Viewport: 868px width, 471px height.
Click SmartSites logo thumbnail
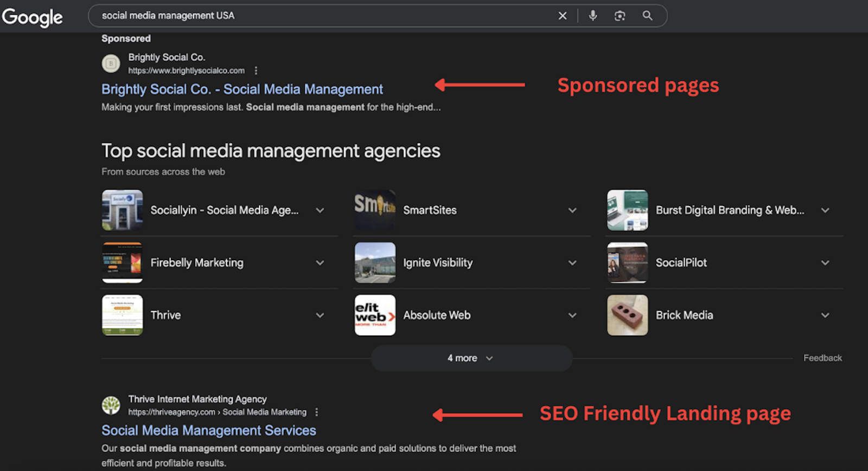[375, 210]
